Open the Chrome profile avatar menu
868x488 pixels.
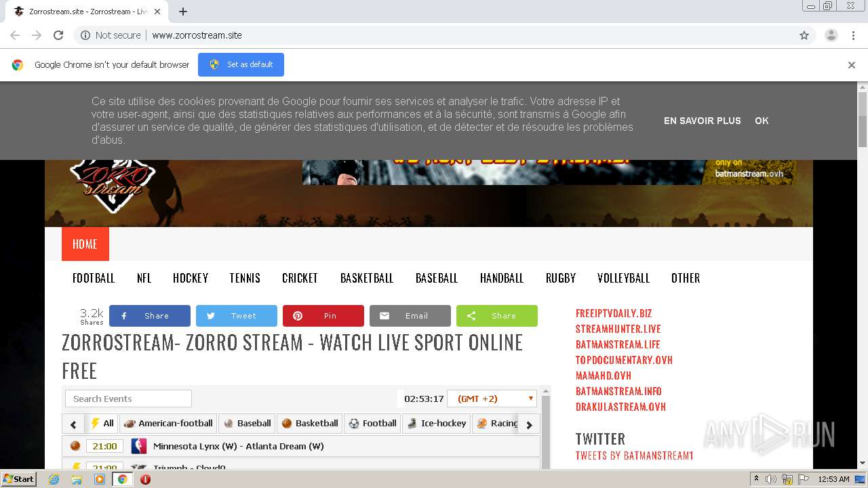(831, 35)
